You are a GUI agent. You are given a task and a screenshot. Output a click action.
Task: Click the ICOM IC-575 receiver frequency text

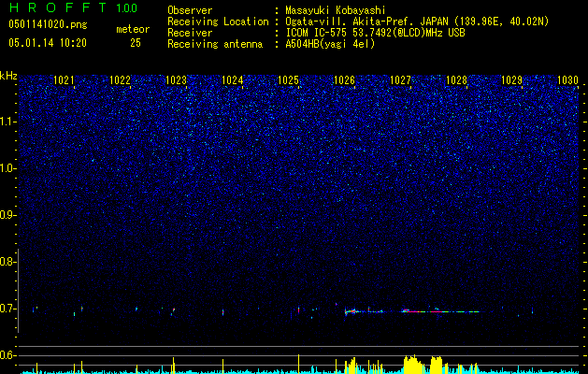pos(375,33)
